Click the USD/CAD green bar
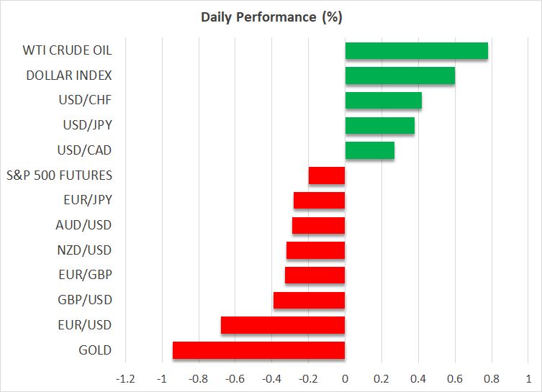 click(369, 150)
